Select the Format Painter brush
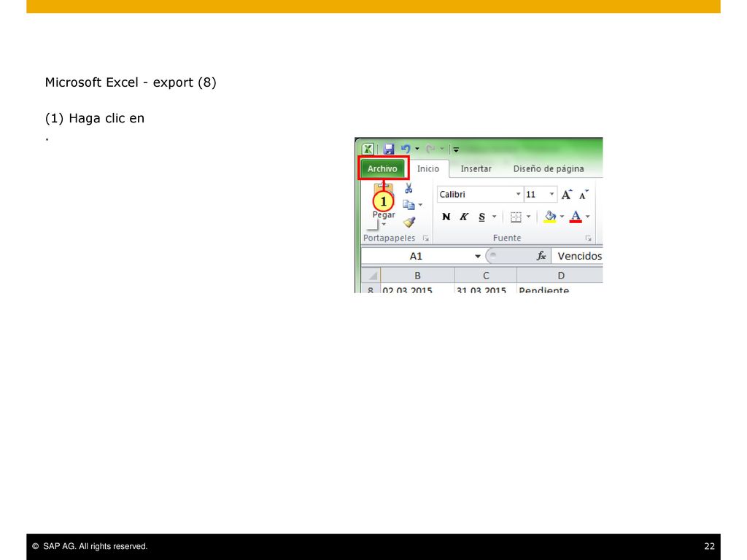The image size is (747, 560). point(409,222)
